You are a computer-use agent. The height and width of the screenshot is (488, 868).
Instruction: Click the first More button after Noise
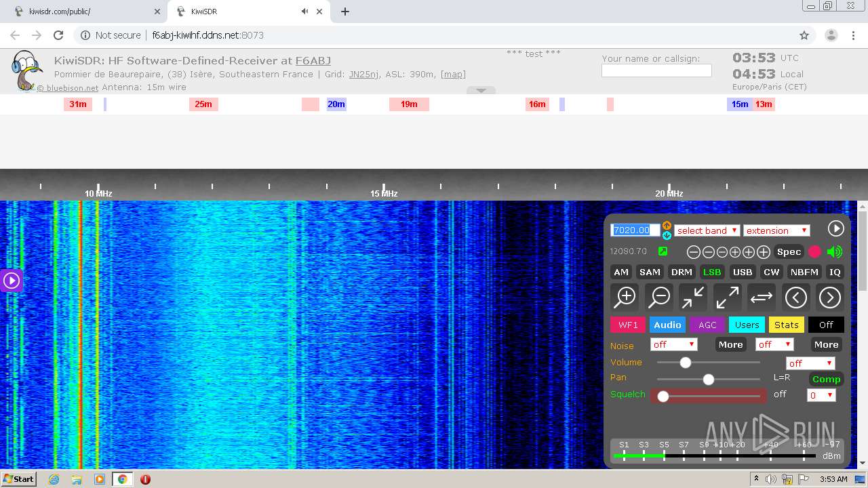point(730,344)
